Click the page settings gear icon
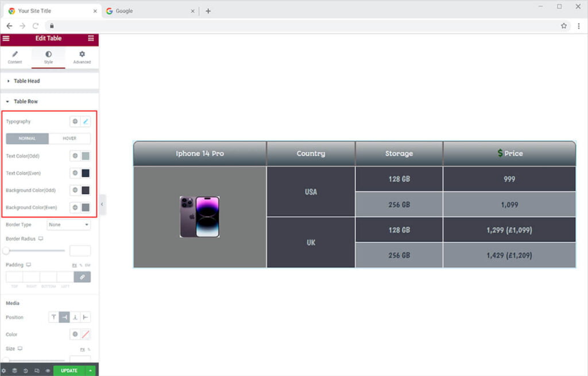588x376 pixels. click(5, 371)
